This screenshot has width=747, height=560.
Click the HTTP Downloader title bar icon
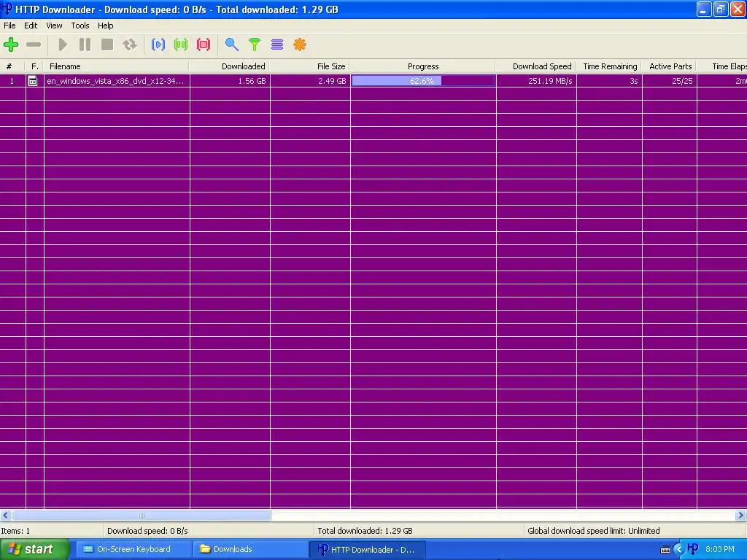click(7, 9)
